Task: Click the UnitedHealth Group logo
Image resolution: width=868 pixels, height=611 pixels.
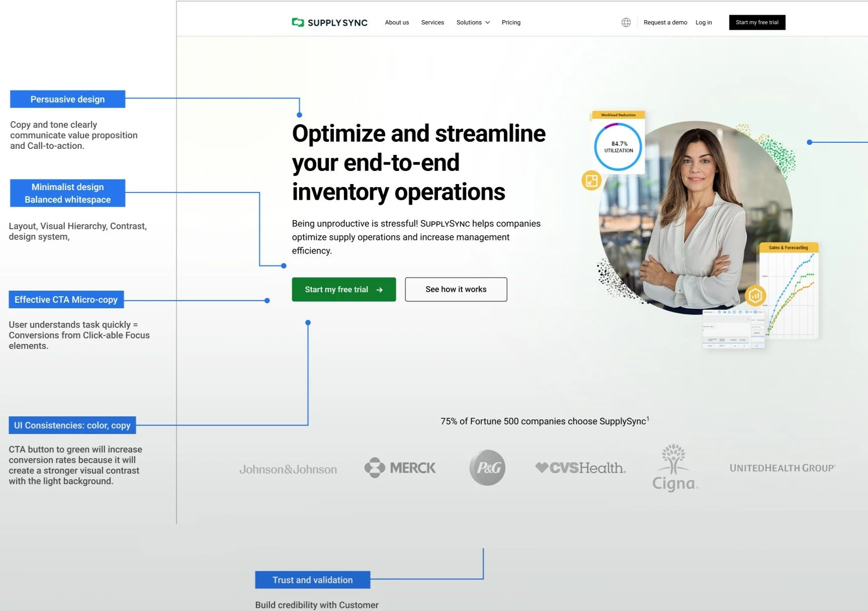Action: [x=783, y=468]
